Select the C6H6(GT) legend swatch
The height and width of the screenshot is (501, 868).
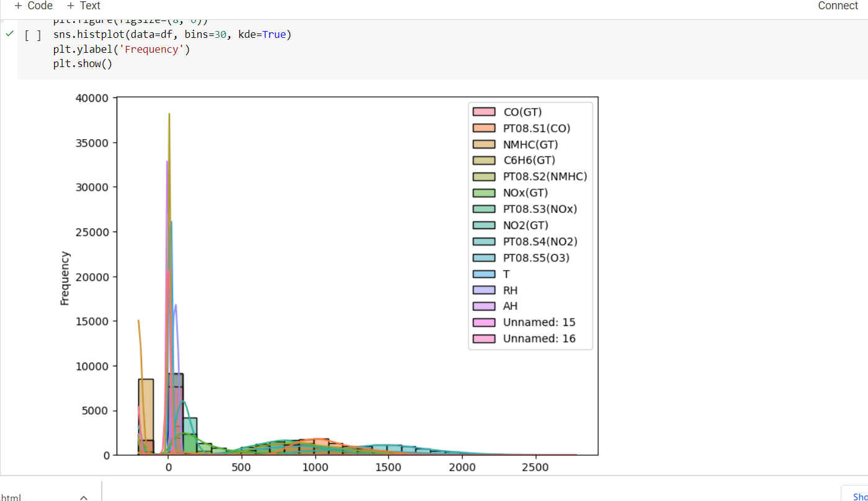[x=485, y=160]
